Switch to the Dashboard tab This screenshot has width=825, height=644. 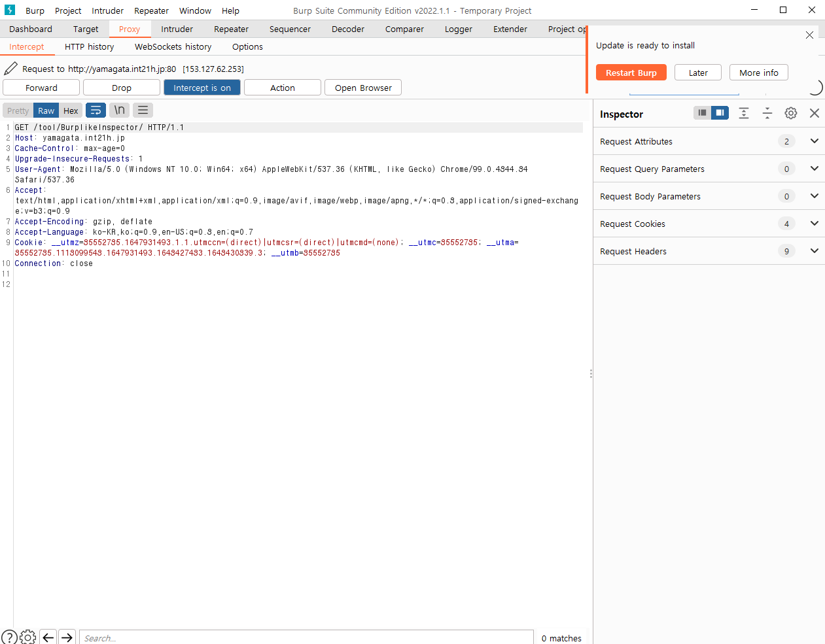pos(31,29)
